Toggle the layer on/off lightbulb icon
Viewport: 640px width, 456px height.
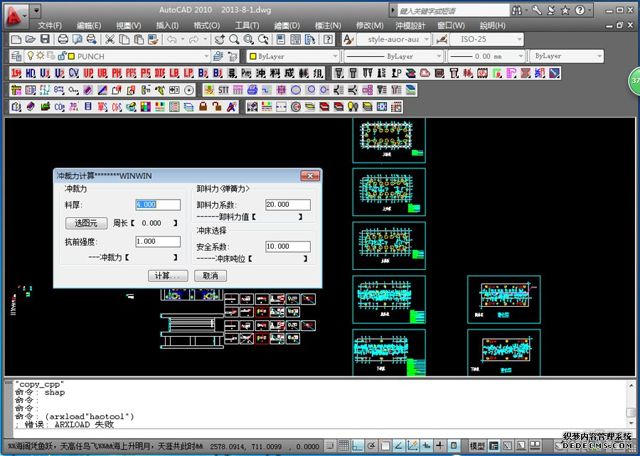(30, 56)
